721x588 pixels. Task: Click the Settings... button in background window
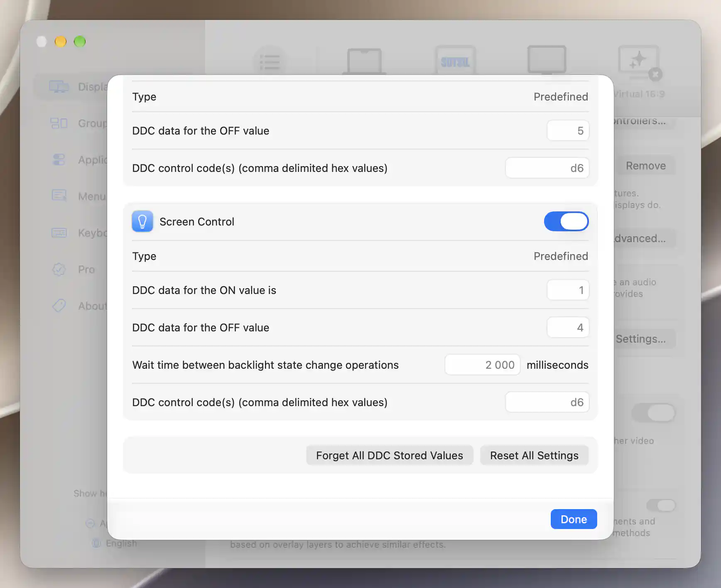click(645, 339)
